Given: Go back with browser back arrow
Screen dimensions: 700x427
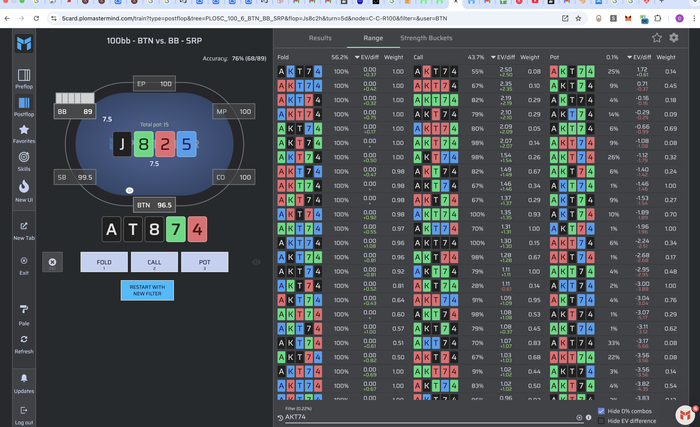Looking at the screenshot, I should coord(7,18).
